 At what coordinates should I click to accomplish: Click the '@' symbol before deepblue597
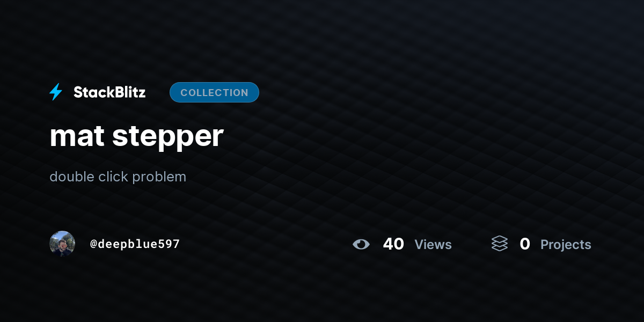(93, 244)
